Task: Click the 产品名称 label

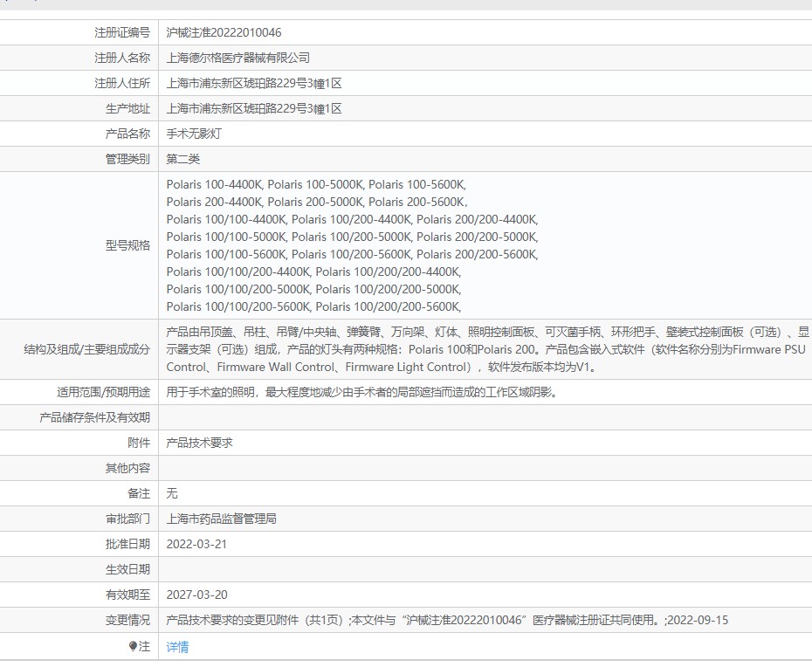Action: click(127, 134)
